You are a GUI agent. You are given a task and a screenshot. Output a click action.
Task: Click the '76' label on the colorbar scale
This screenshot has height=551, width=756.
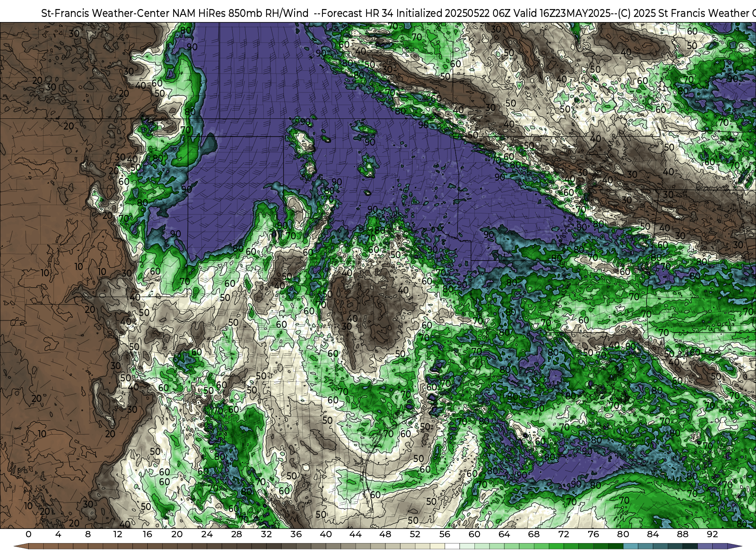[x=593, y=534]
